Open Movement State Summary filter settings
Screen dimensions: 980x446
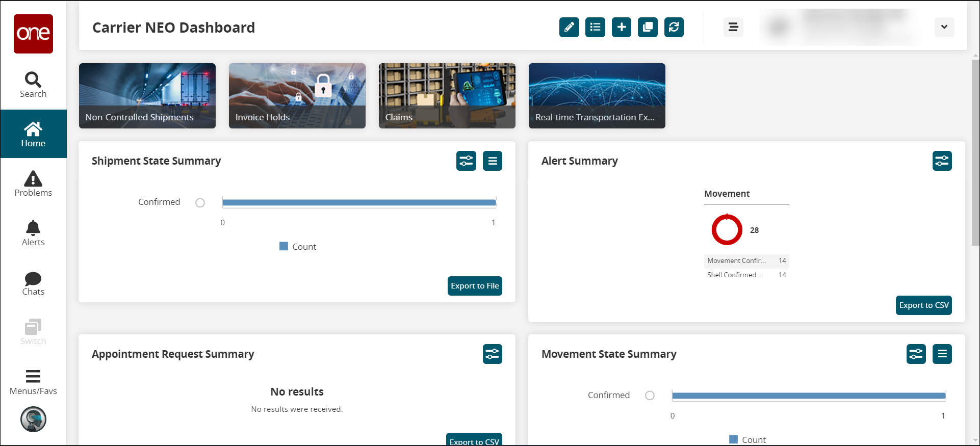(x=916, y=354)
